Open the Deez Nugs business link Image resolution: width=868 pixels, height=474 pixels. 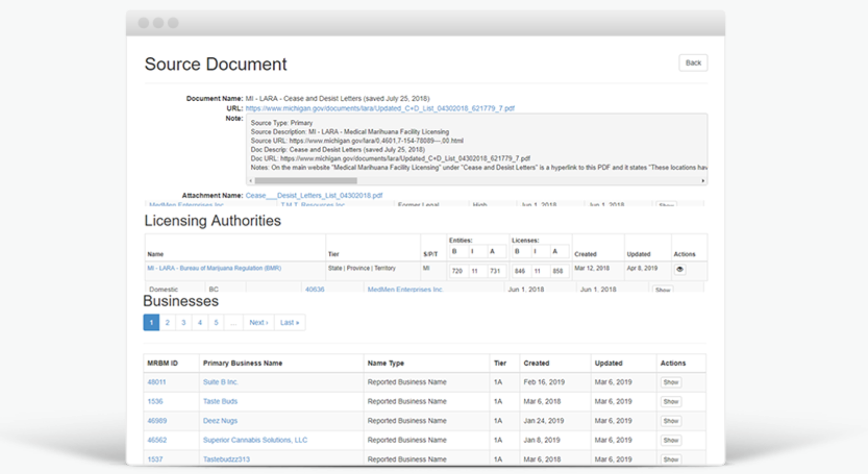point(220,421)
